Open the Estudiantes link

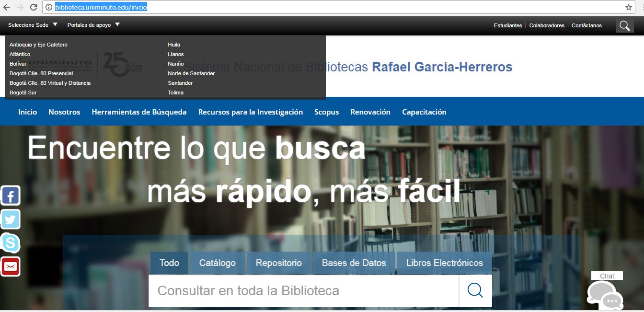[x=508, y=25]
